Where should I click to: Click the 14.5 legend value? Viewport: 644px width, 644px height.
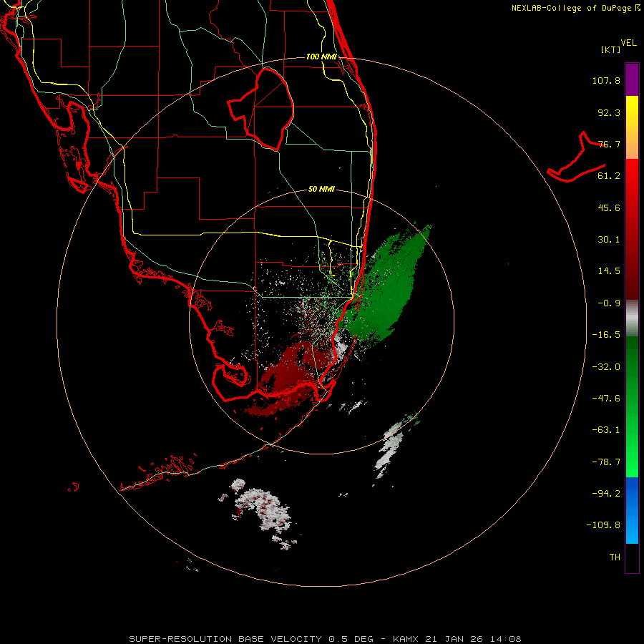tap(609, 271)
